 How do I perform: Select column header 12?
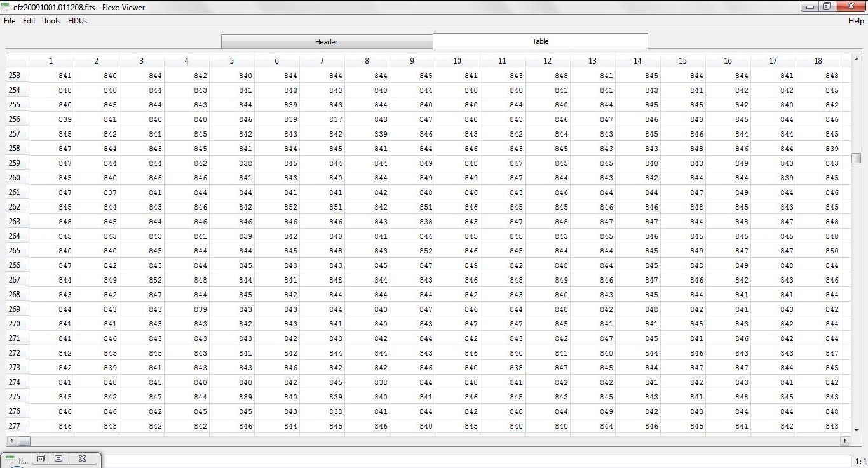tap(548, 61)
